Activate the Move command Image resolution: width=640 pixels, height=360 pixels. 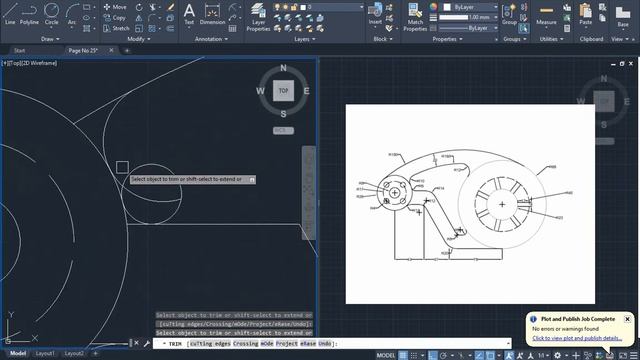(x=115, y=7)
